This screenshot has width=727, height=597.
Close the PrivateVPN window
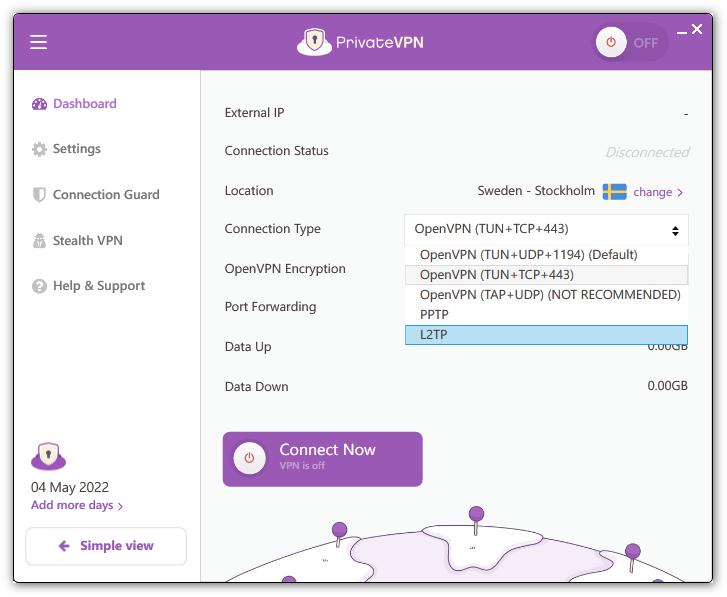pyautogui.click(x=697, y=29)
